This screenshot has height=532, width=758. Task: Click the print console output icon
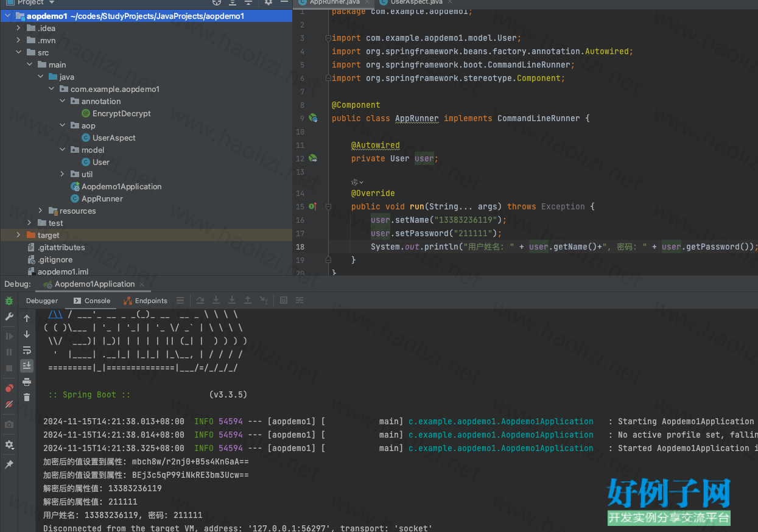(x=27, y=382)
